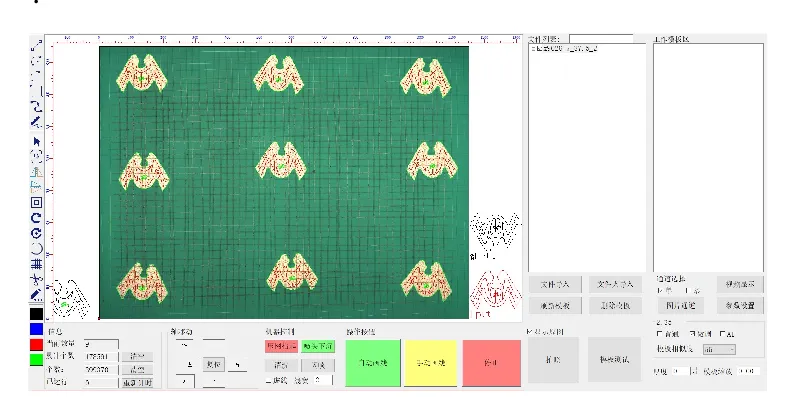
Task: Select the top line-draw tool in left toolbar
Action: (x=37, y=46)
